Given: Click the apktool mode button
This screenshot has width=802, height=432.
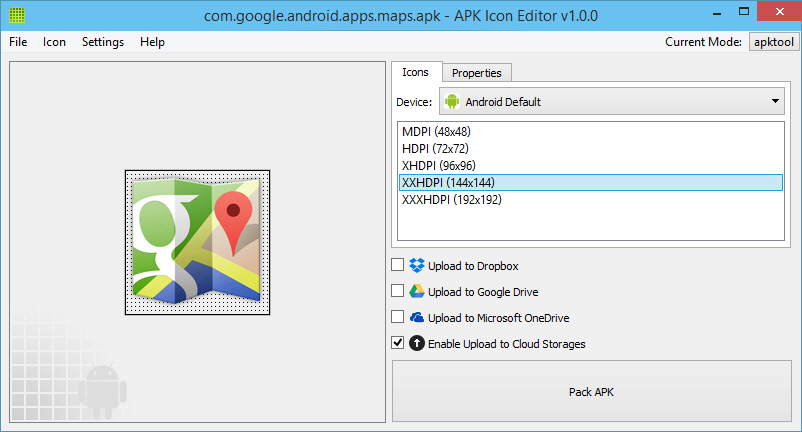Looking at the screenshot, I should [773, 42].
